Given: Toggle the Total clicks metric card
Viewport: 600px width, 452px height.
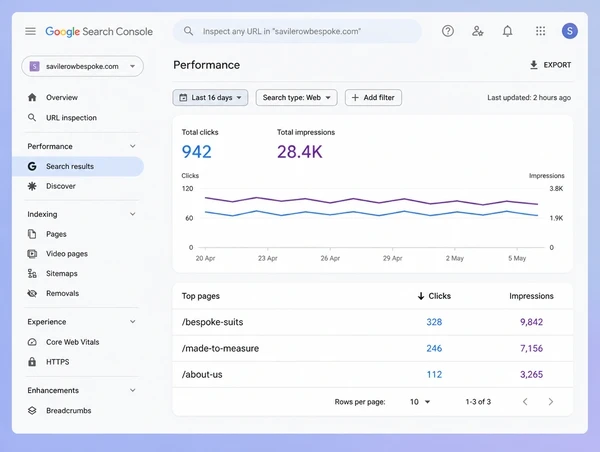Looking at the screenshot, I should point(200,145).
